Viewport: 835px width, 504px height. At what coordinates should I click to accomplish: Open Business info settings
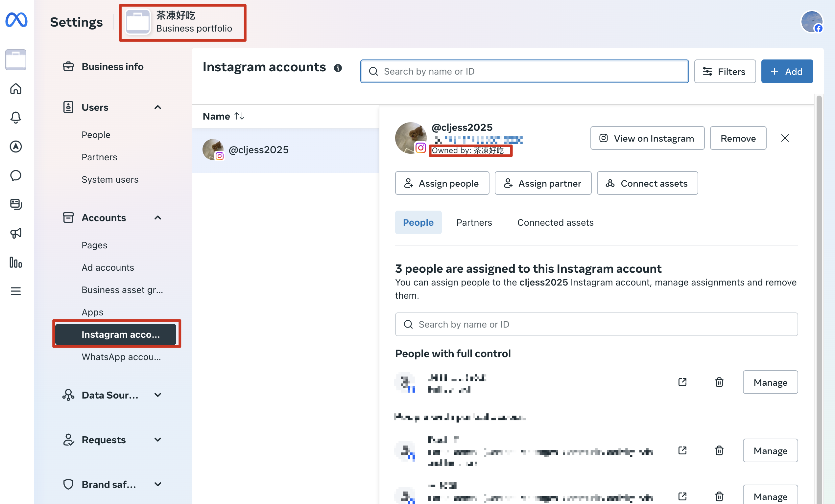[x=112, y=67]
